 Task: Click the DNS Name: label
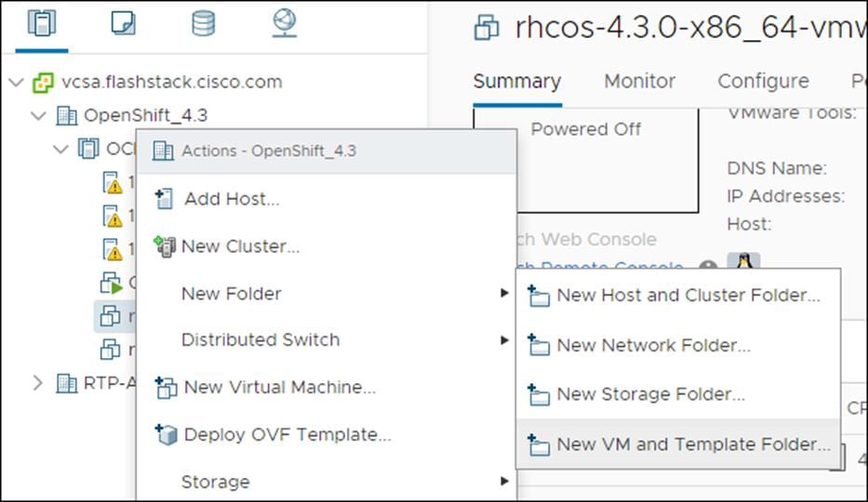tap(777, 168)
